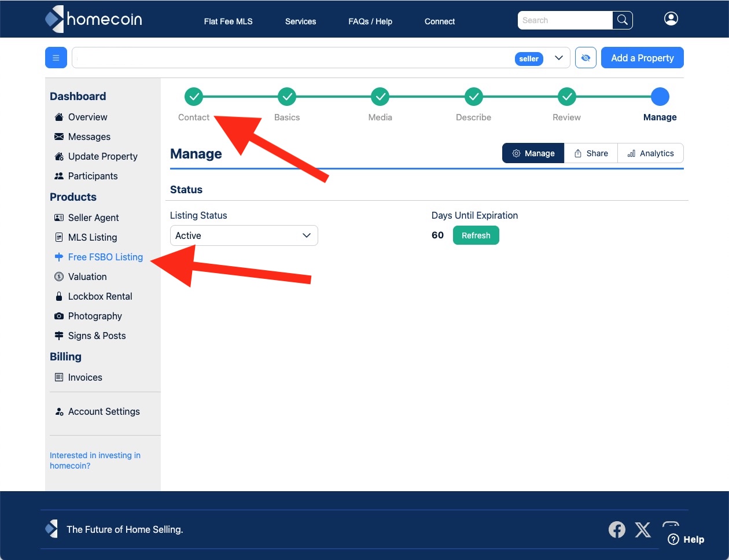Go to the Describe step checkmark
Viewport: 729px width, 560px height.
pyautogui.click(x=473, y=97)
